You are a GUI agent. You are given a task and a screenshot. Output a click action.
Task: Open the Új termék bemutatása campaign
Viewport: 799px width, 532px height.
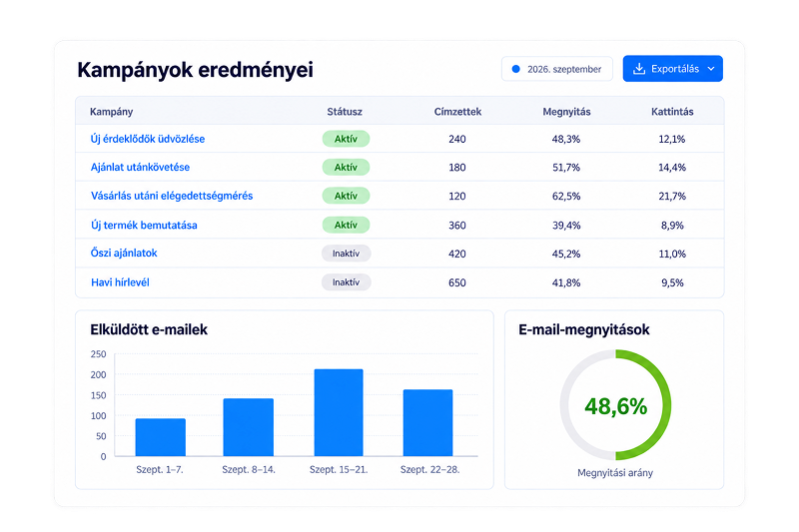[144, 225]
